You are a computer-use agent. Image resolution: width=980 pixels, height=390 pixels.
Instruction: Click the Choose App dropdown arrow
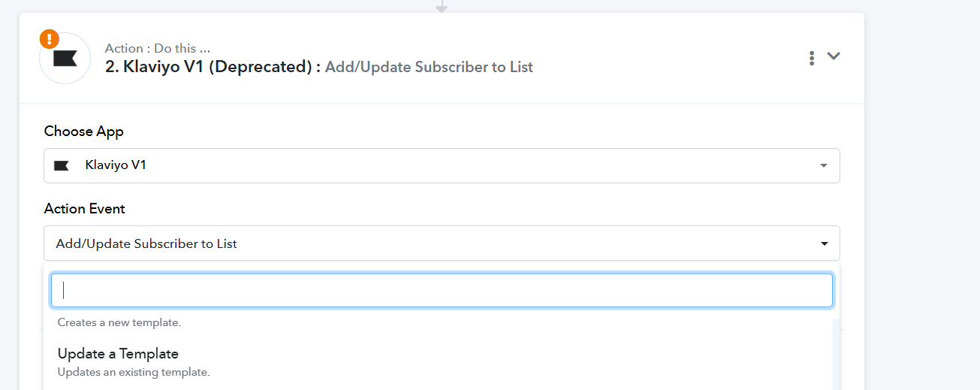(824, 165)
